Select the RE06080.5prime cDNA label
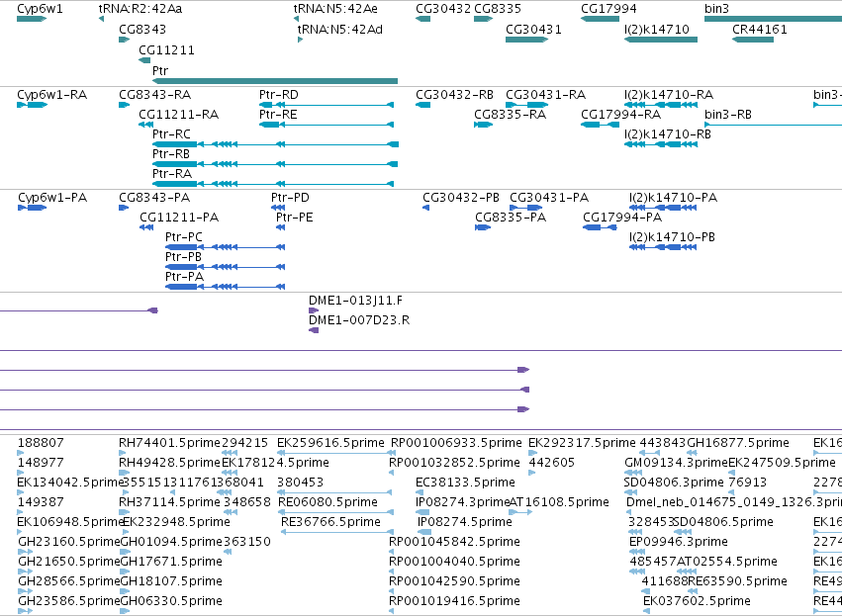The width and height of the screenshot is (842, 616). [x=327, y=502]
